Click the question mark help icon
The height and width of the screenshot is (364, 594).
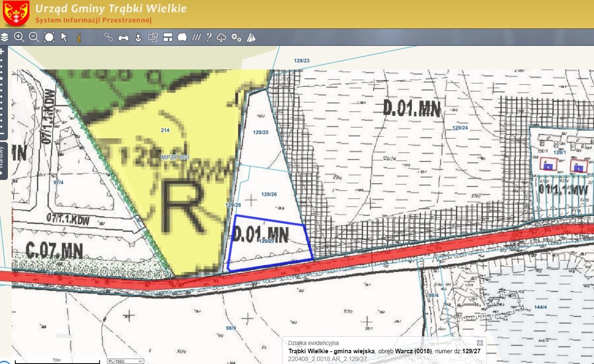coord(209,37)
